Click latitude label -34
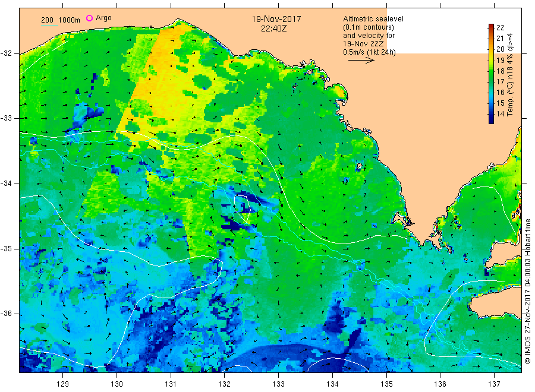Viewport: 535px width, 392px height. (6, 184)
